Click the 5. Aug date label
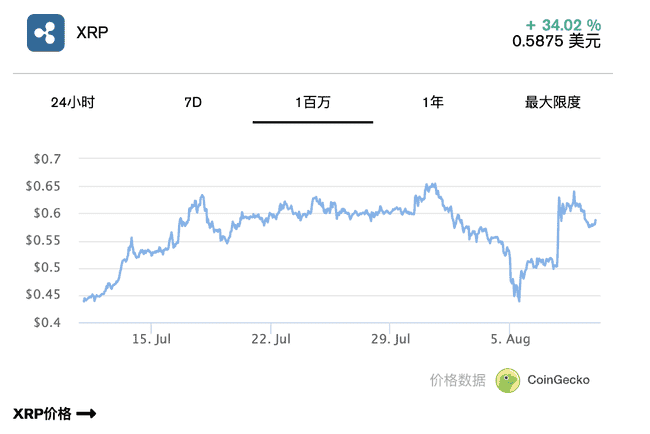650x434 pixels. 510,339
